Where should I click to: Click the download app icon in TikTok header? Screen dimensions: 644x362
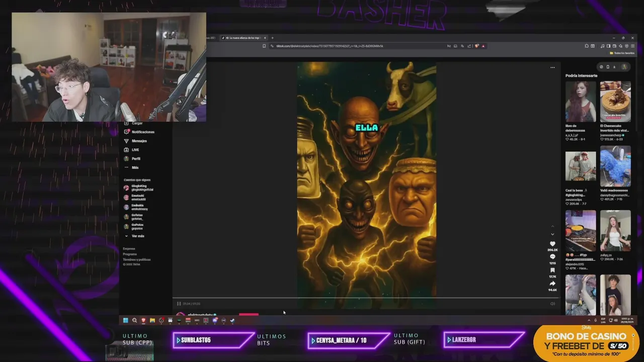(614, 67)
